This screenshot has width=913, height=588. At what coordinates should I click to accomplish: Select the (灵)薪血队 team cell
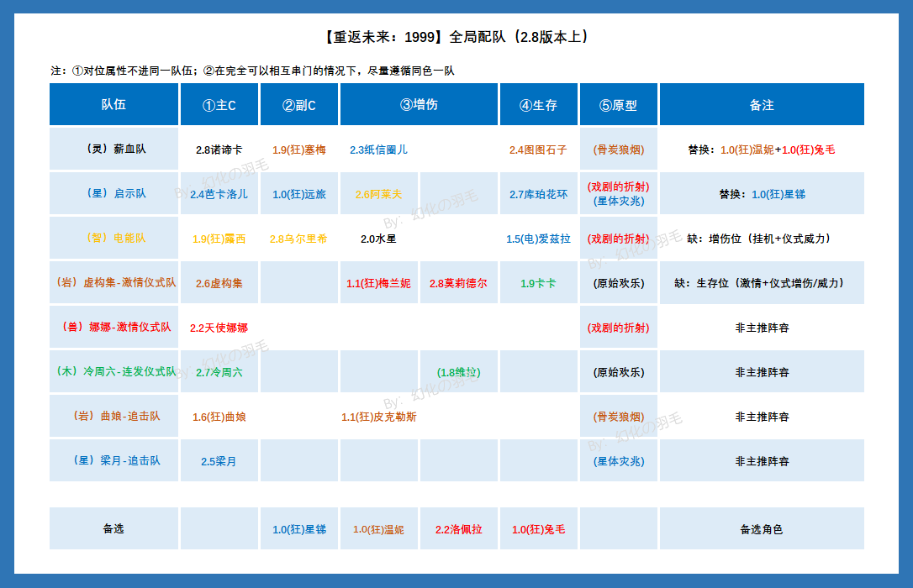[113, 149]
